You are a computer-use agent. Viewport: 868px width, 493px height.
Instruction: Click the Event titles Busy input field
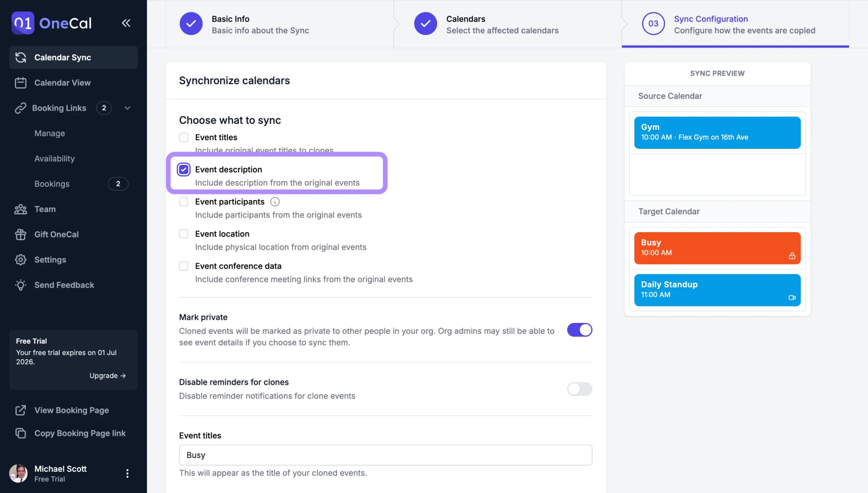tap(386, 455)
